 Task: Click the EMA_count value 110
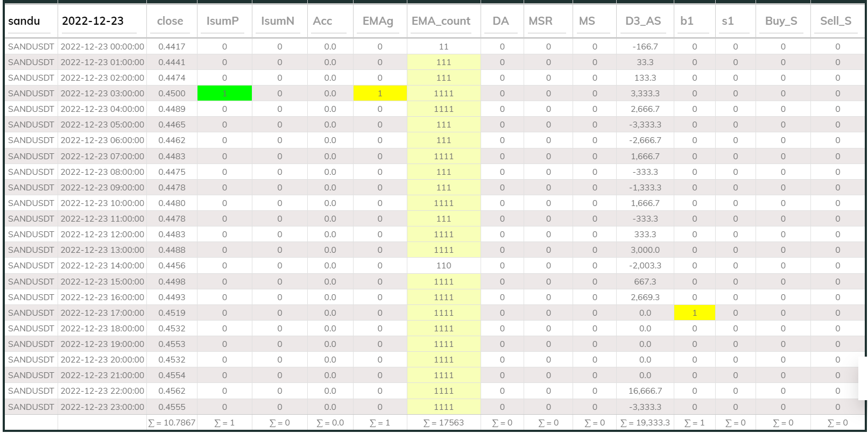point(443,266)
